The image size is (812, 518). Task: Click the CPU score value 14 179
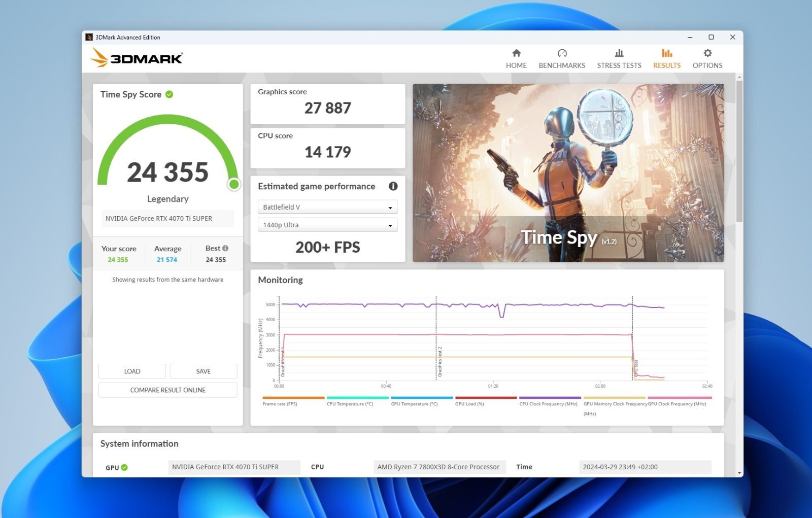click(x=328, y=152)
